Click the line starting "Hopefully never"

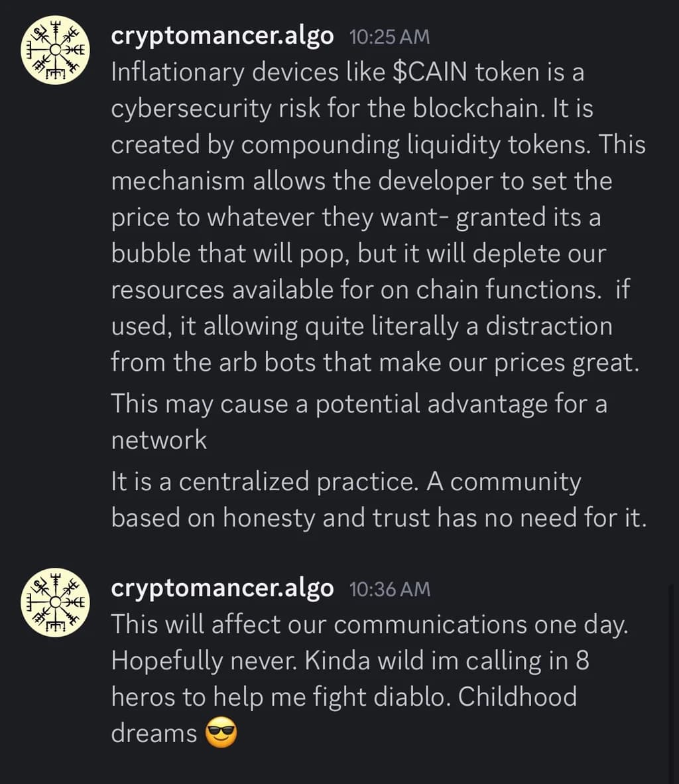349,661
